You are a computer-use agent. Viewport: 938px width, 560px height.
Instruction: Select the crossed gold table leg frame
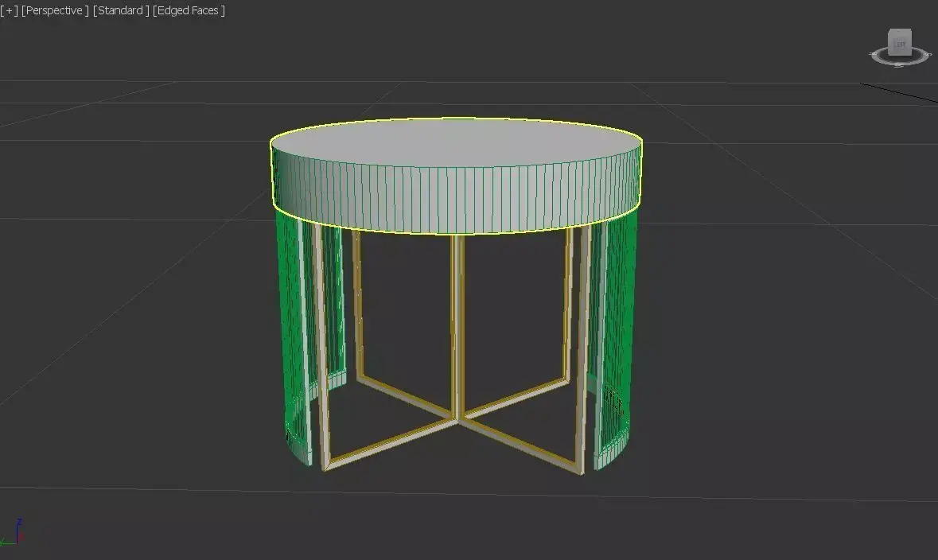457,422
